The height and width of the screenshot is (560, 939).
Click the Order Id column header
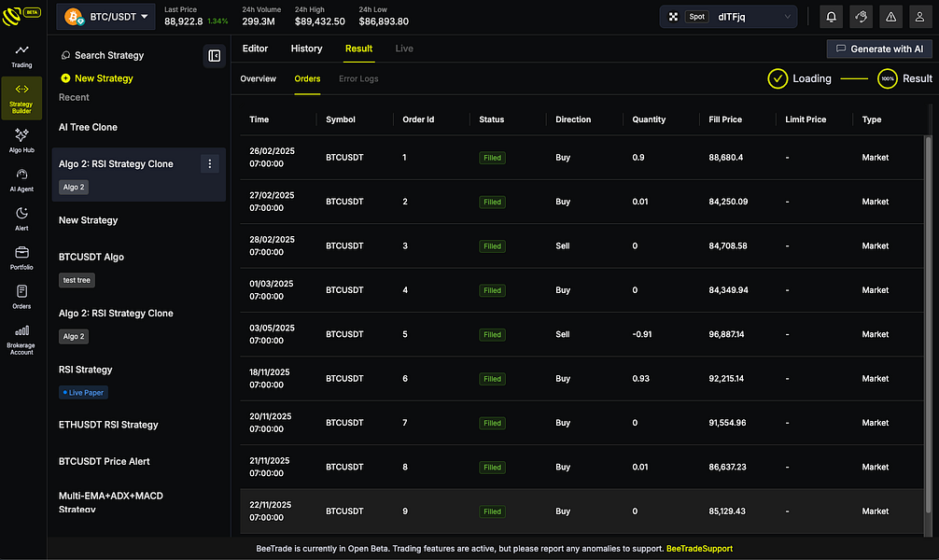click(x=418, y=119)
